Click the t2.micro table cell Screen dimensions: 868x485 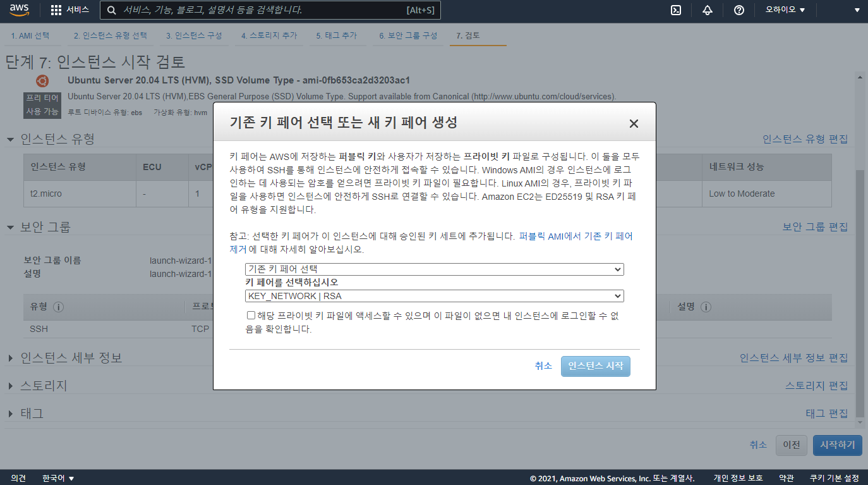(x=80, y=193)
